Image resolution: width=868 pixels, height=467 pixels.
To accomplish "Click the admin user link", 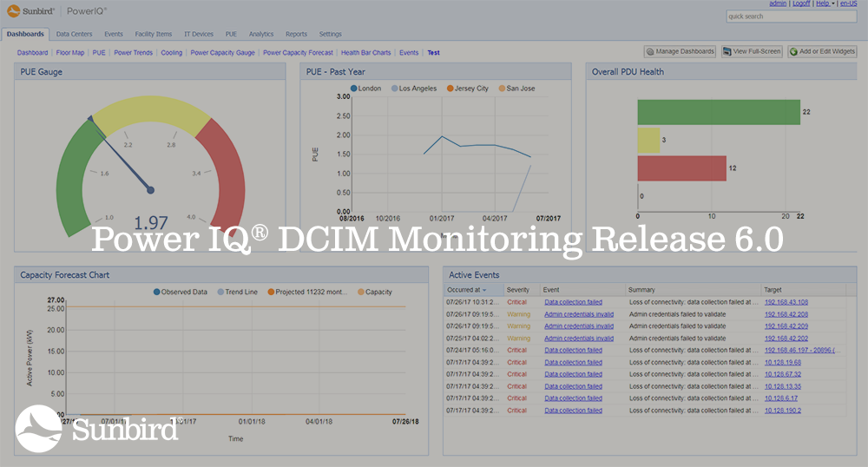I will [x=778, y=3].
